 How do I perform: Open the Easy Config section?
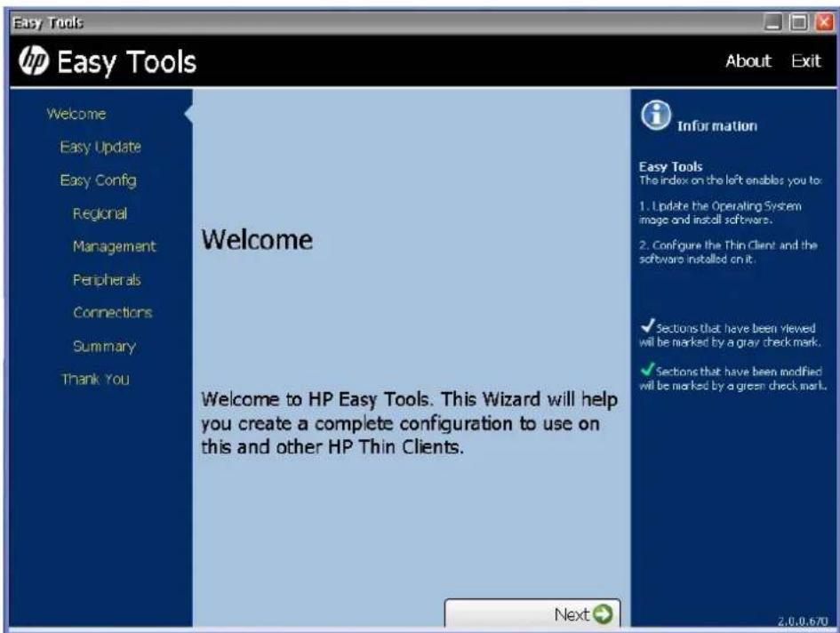(x=98, y=180)
